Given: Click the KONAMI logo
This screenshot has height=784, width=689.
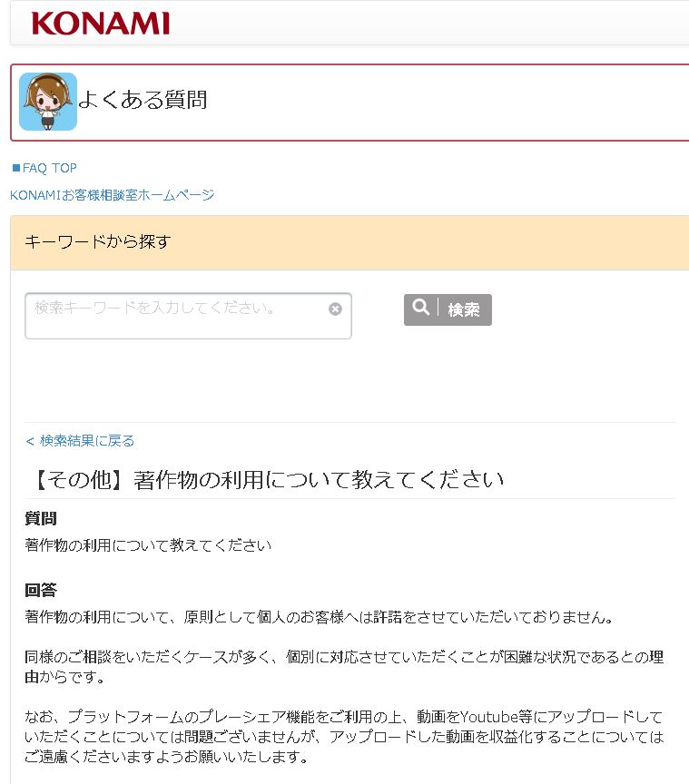Looking at the screenshot, I should pos(101,23).
